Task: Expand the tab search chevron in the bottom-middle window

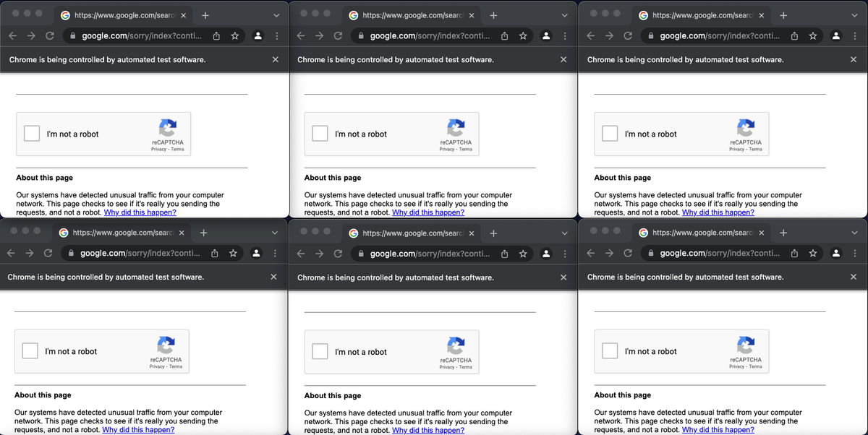Action: pos(564,233)
